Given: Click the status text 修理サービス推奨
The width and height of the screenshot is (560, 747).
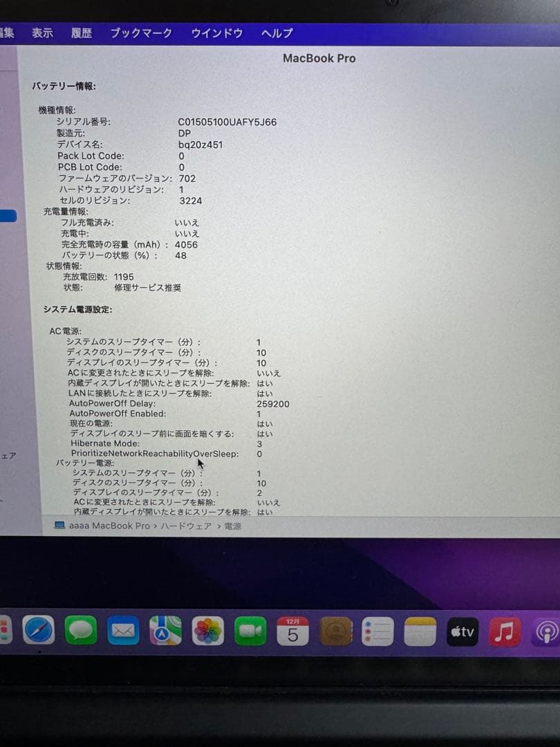Looking at the screenshot, I should click(x=148, y=288).
